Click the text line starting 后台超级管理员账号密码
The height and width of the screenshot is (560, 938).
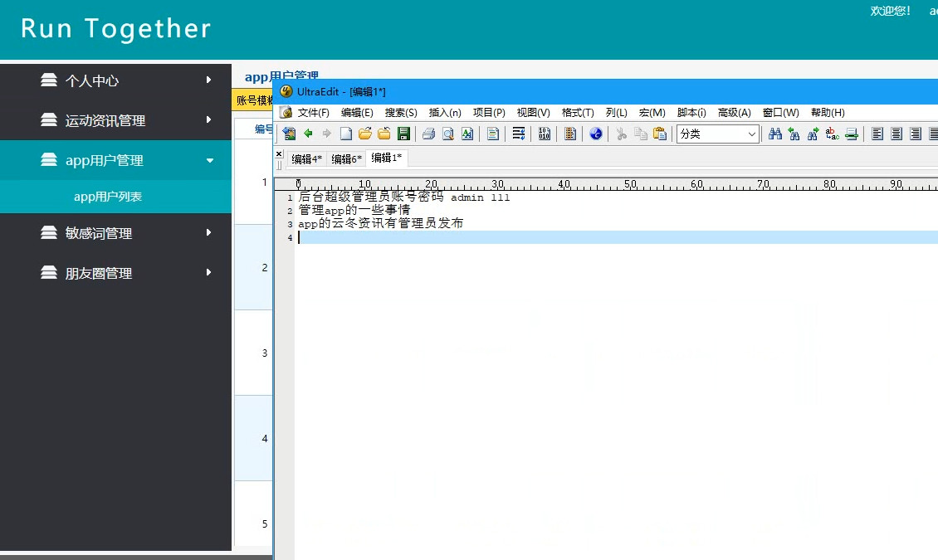403,197
